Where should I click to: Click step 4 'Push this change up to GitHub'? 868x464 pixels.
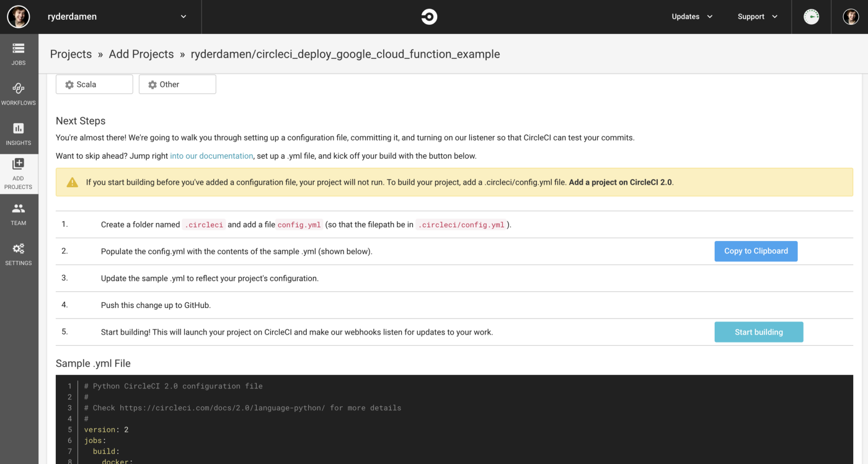click(x=156, y=305)
